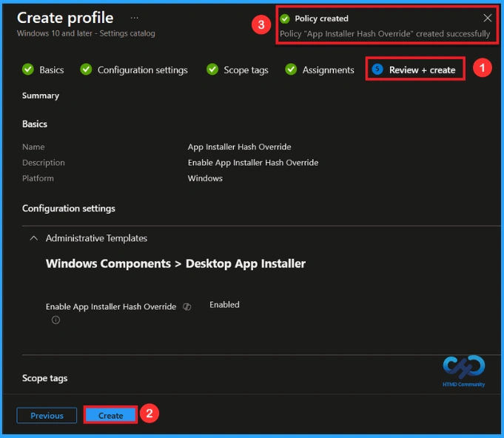This screenshot has height=438, width=504.
Task: Collapse the Administrative Templates section
Action: click(33, 238)
